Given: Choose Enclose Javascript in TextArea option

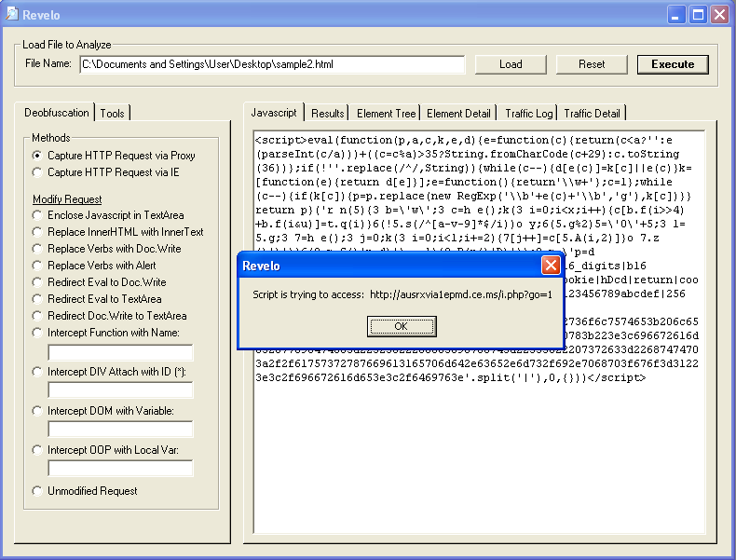Looking at the screenshot, I should [38, 215].
